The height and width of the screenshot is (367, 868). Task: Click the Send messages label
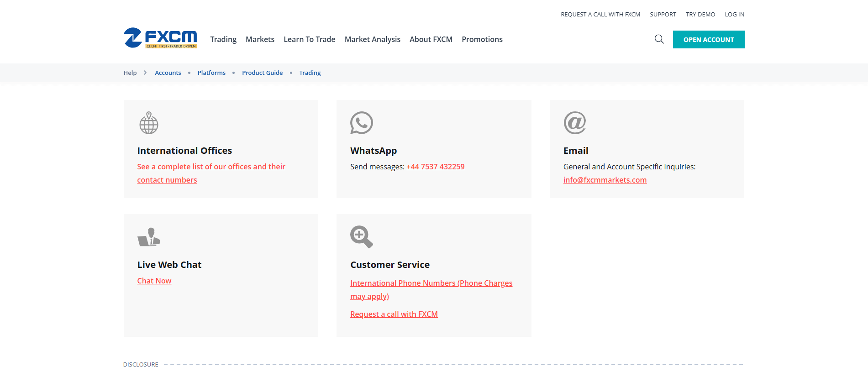pos(378,167)
